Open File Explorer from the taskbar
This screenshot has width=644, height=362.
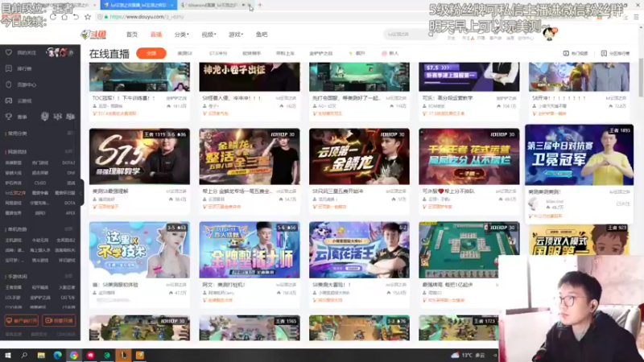point(41,355)
